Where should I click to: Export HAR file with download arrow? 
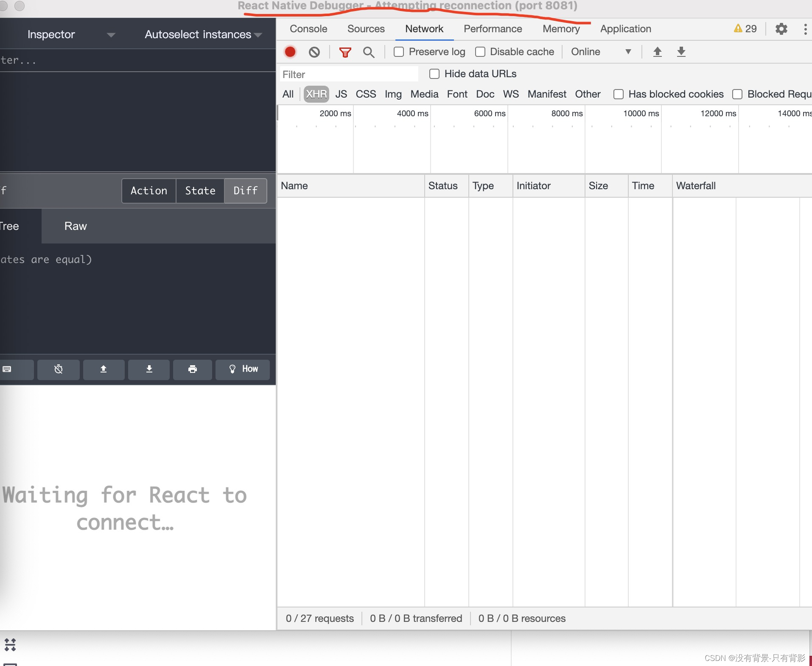681,52
